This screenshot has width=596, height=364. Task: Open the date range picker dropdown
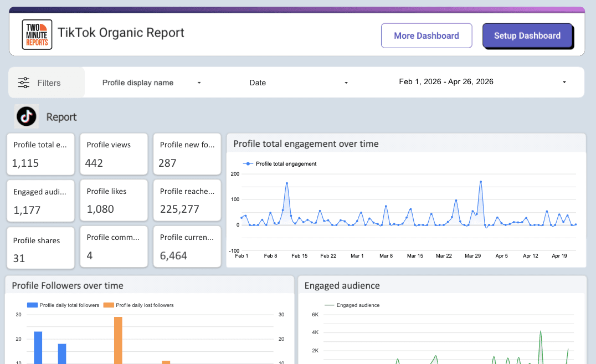coord(482,82)
